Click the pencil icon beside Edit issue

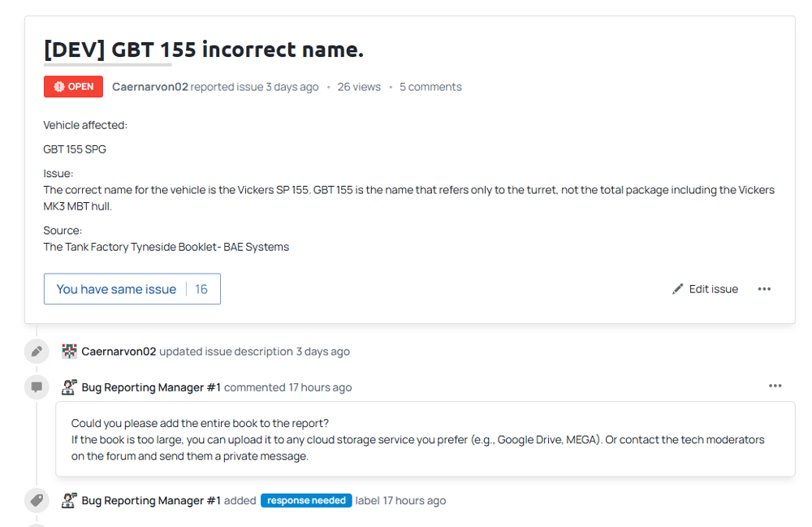pos(678,289)
